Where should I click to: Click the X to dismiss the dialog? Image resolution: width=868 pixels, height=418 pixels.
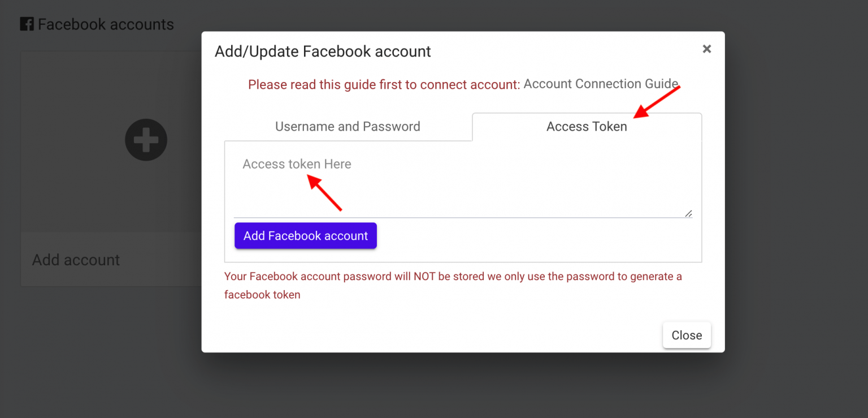[706, 49]
